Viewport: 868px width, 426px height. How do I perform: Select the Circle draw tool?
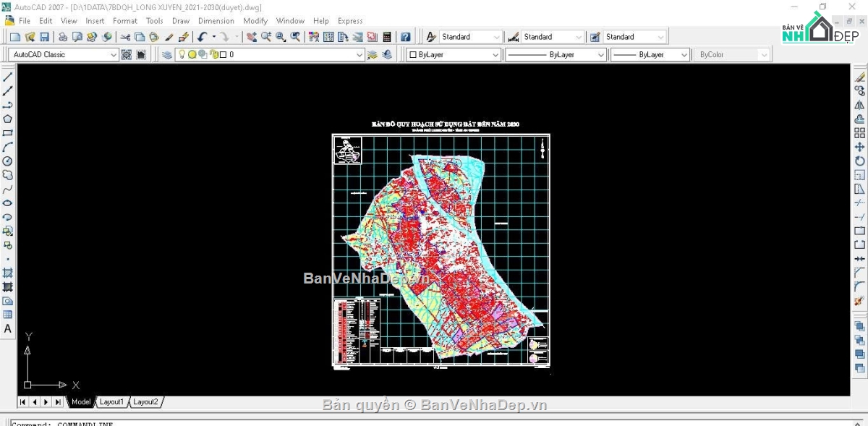coord(7,161)
